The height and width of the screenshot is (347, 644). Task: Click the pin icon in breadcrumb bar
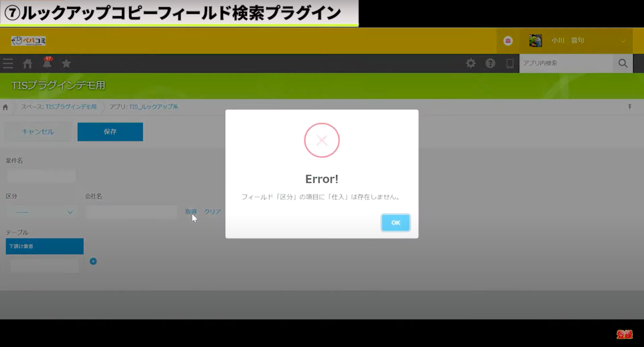point(630,107)
